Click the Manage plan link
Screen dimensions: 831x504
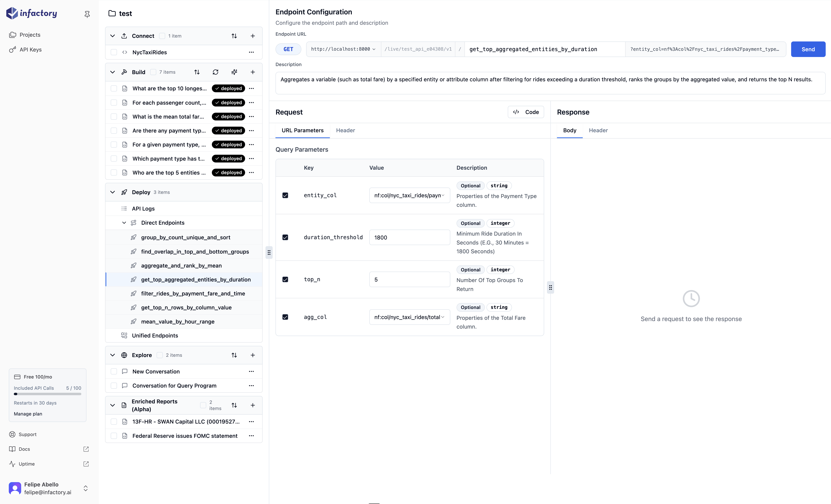coord(28,414)
